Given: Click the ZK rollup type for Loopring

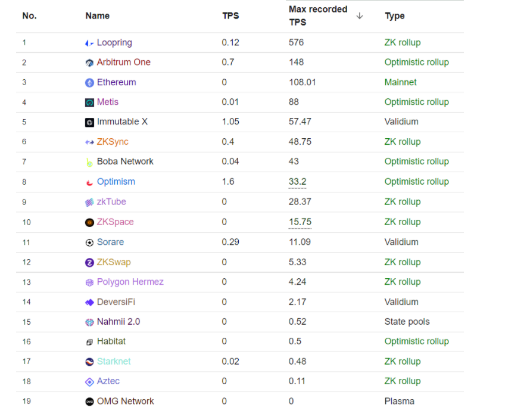Looking at the screenshot, I should pos(403,42).
